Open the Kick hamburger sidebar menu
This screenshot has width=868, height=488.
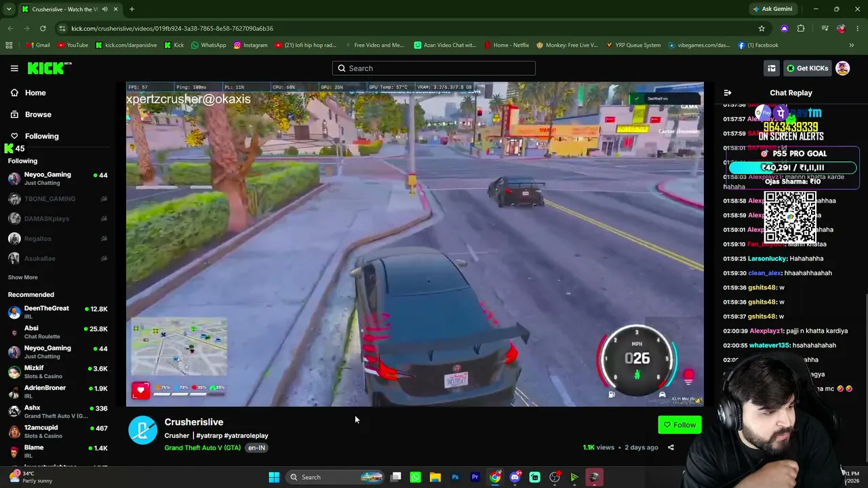[x=14, y=68]
